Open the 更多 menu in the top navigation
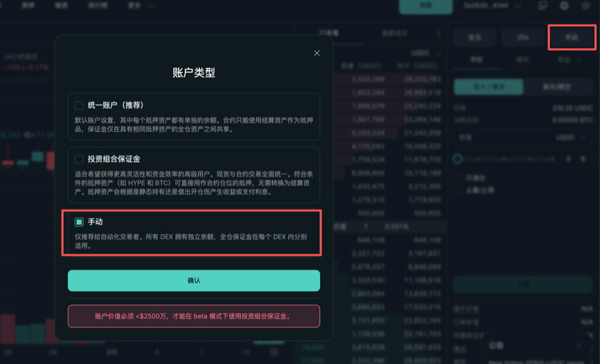This screenshot has width=600, height=364. 141,6
